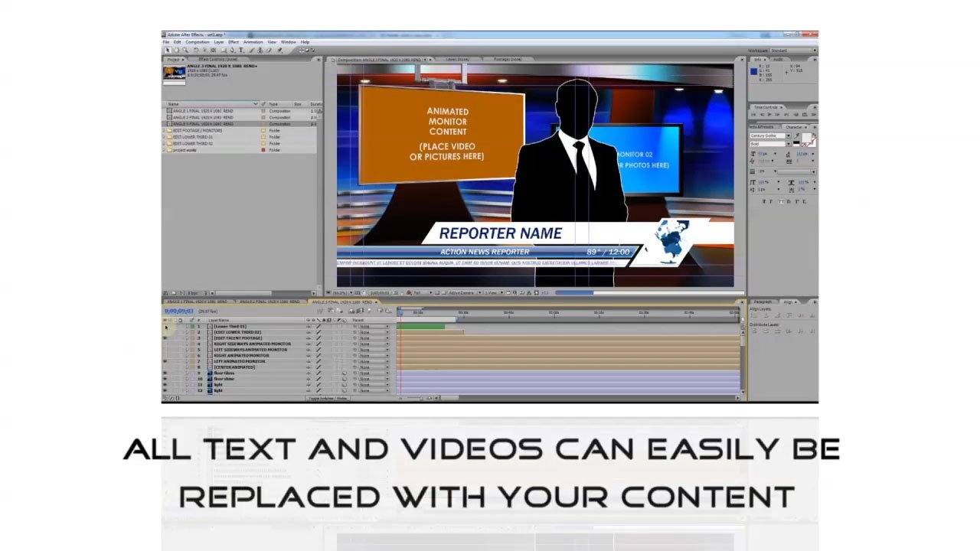Open the File menu
Viewport: 980px width, 551px height.
pyautogui.click(x=166, y=42)
